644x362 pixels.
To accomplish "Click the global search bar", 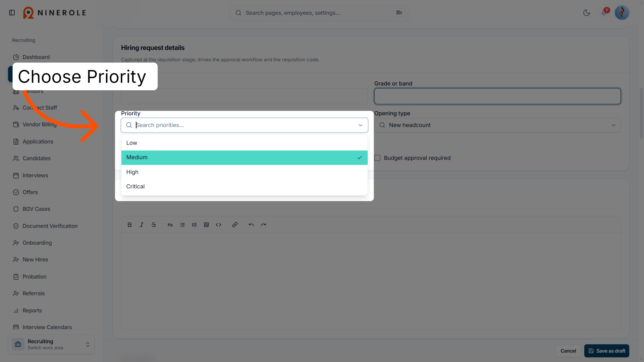I will pos(319,13).
